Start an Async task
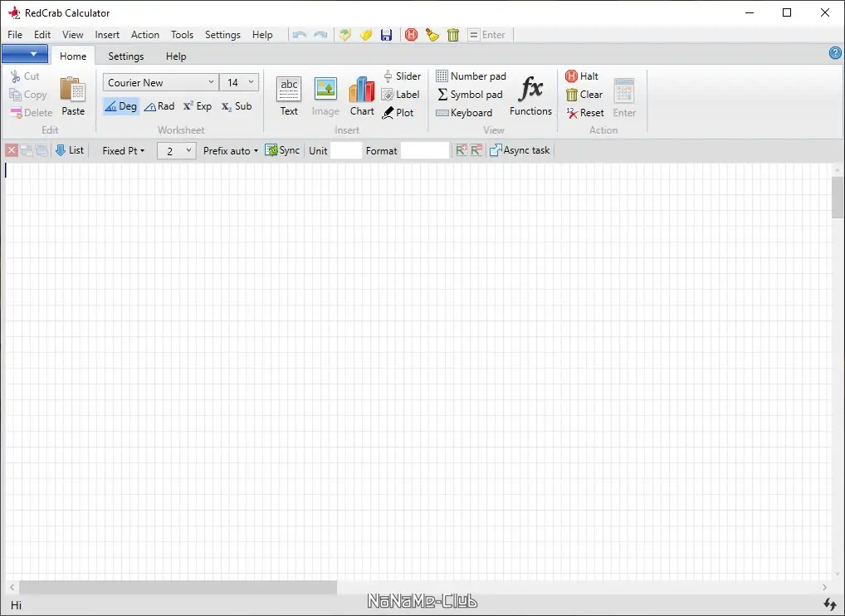Image resolution: width=845 pixels, height=616 pixels. tap(520, 150)
